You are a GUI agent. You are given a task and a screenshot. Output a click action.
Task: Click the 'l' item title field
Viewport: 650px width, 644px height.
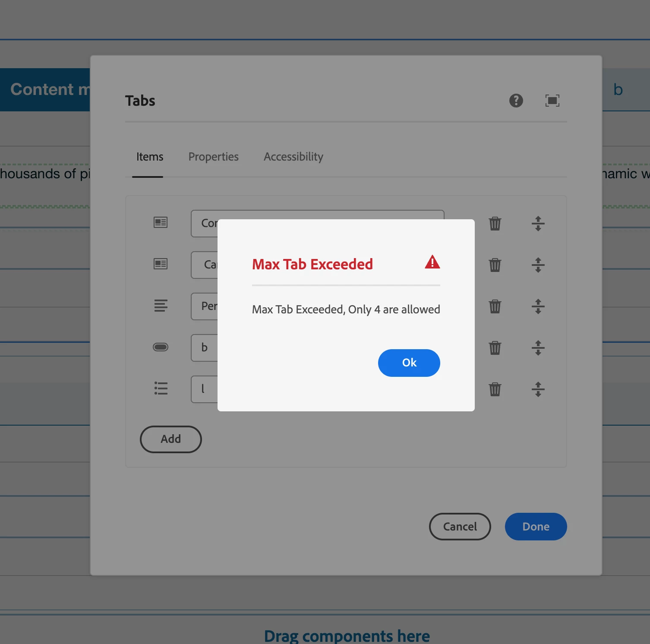click(204, 389)
